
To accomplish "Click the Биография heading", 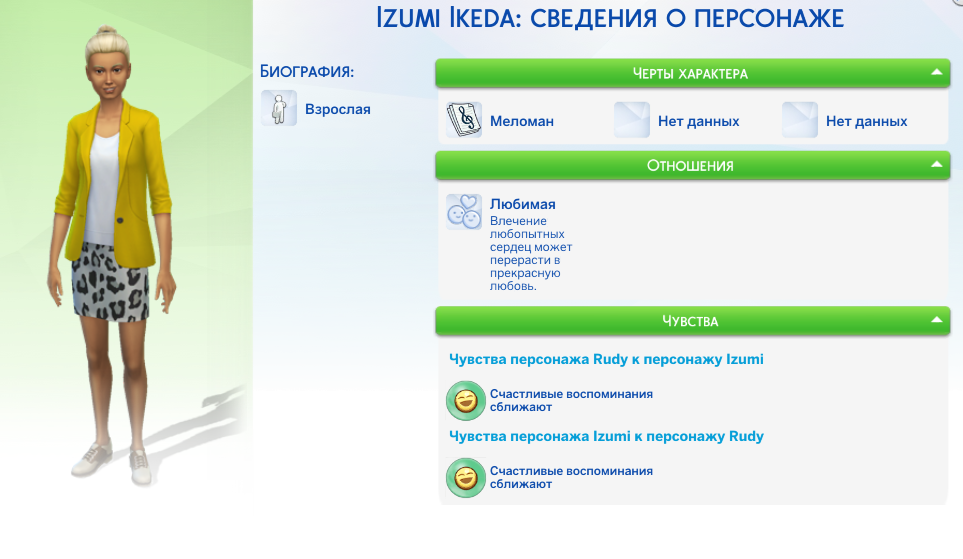I will pos(308,71).
